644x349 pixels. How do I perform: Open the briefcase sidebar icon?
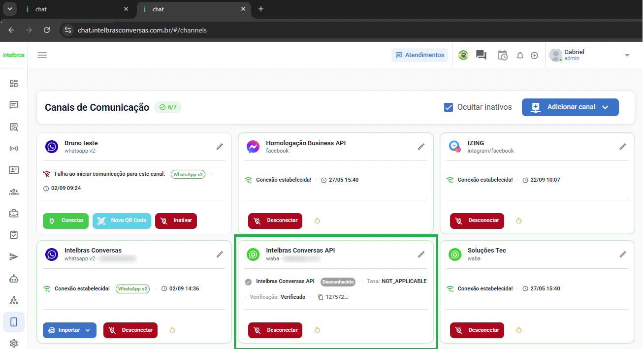[x=14, y=214]
